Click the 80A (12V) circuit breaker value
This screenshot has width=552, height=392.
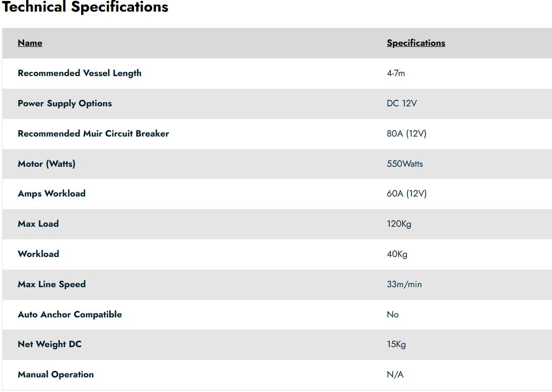click(406, 134)
